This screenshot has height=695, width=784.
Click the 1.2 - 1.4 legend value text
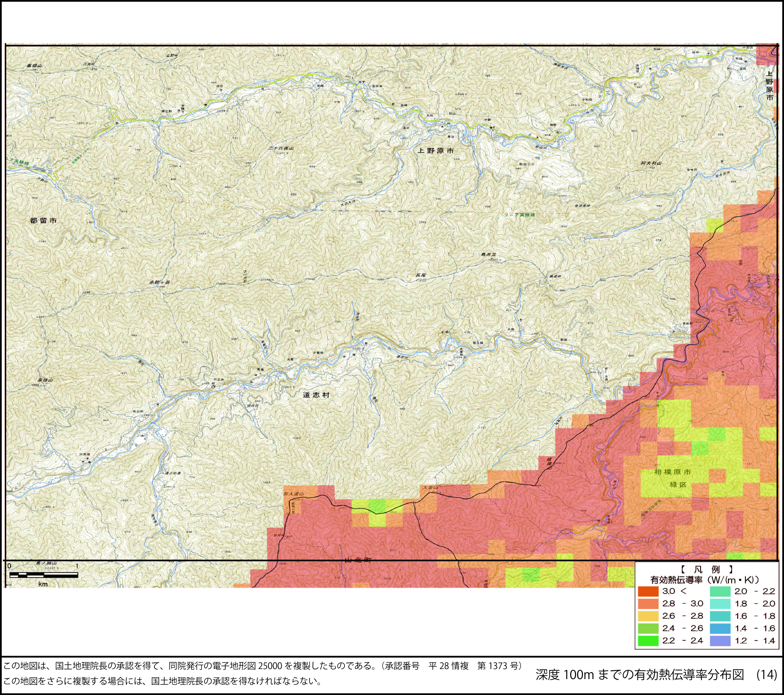pos(755,640)
